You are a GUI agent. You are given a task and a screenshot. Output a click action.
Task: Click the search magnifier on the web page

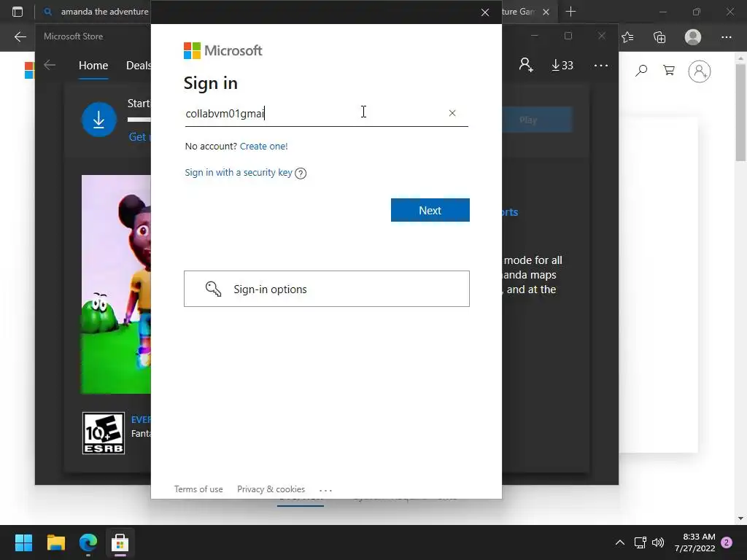641,71
